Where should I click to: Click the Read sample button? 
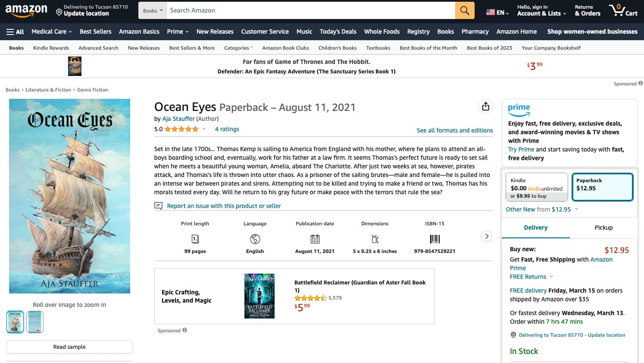click(x=69, y=347)
